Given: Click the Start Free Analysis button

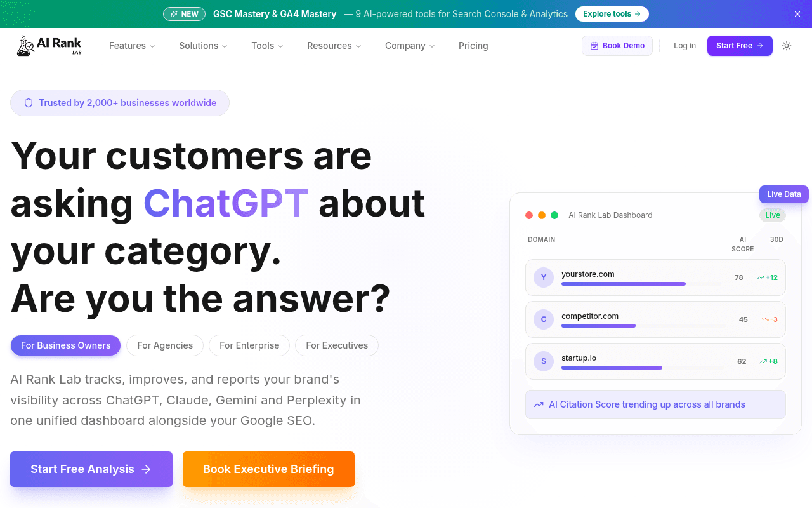Looking at the screenshot, I should point(91,469).
